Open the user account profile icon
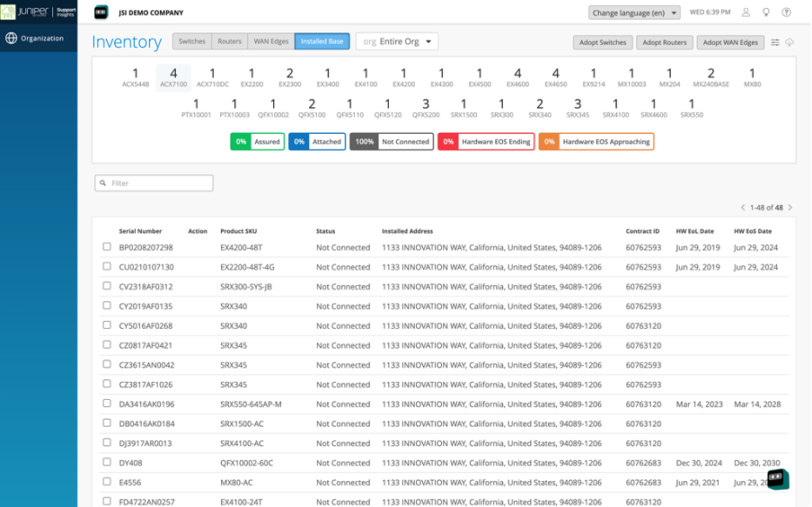 point(746,13)
